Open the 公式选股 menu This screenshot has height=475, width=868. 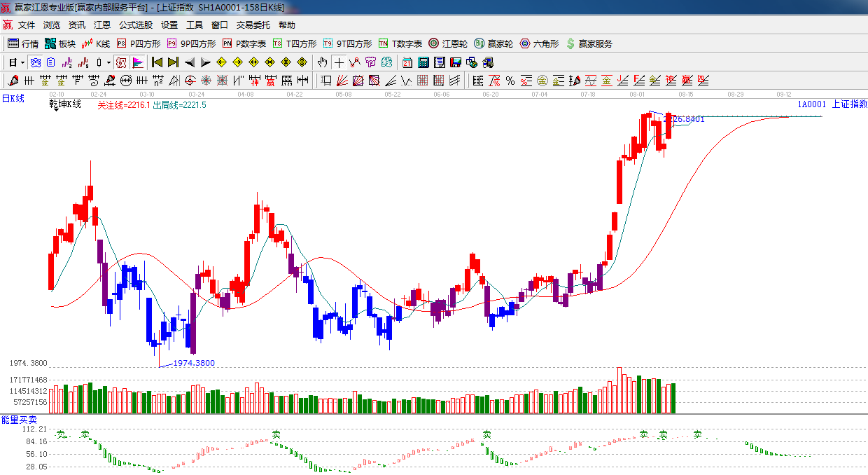coord(135,25)
